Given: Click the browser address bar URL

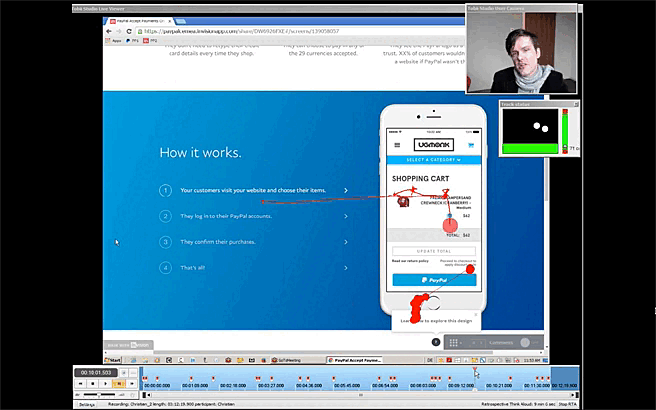Looking at the screenshot, I should (x=241, y=31).
